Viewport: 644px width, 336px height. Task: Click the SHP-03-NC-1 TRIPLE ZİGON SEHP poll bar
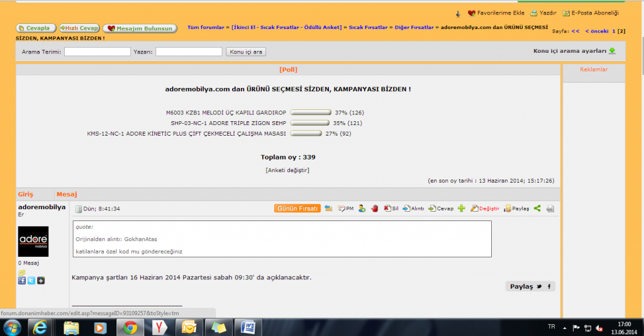click(x=309, y=123)
